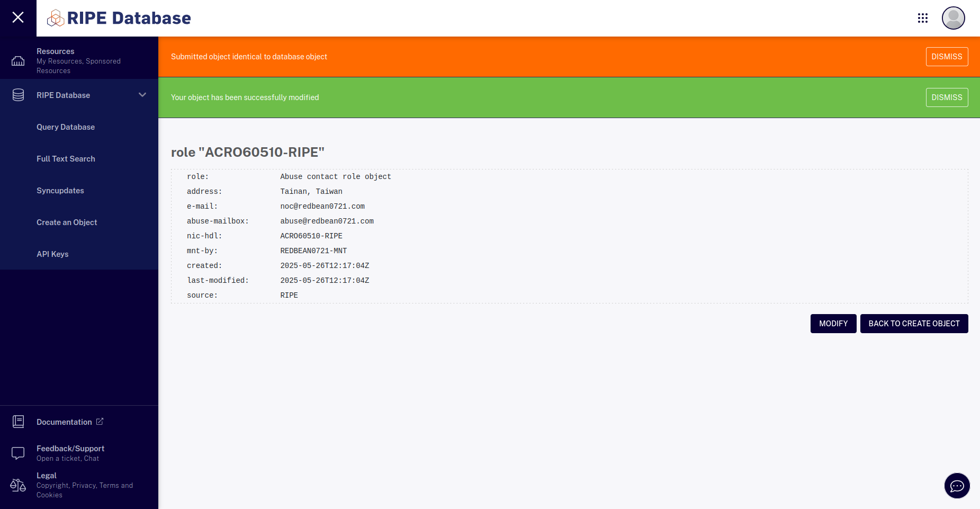
Task: Open the live chat bubble widget
Action: [957, 486]
